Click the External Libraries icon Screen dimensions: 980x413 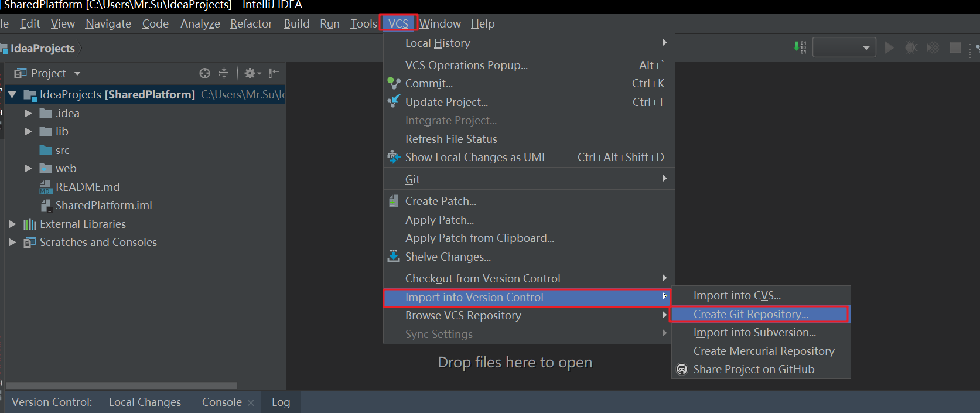coord(29,224)
